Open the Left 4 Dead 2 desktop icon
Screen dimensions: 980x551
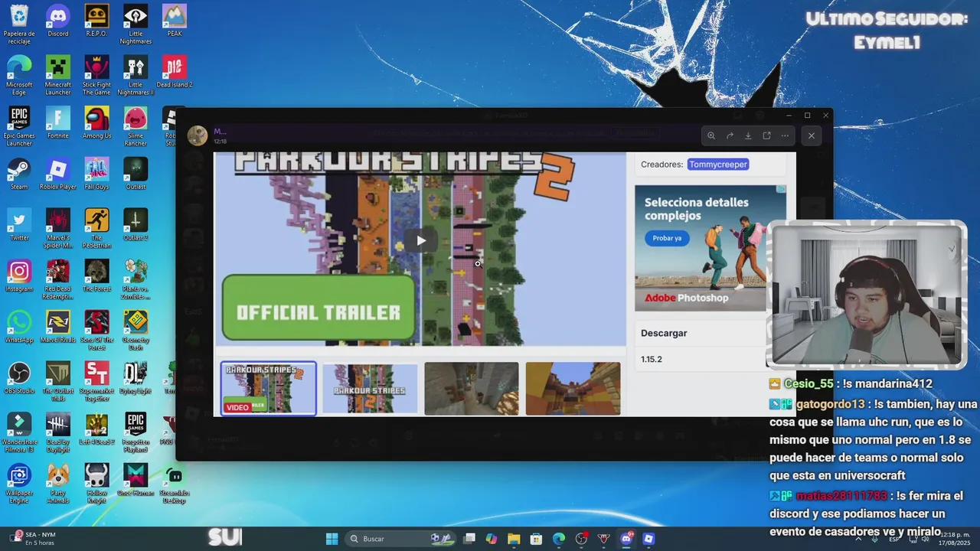point(96,429)
